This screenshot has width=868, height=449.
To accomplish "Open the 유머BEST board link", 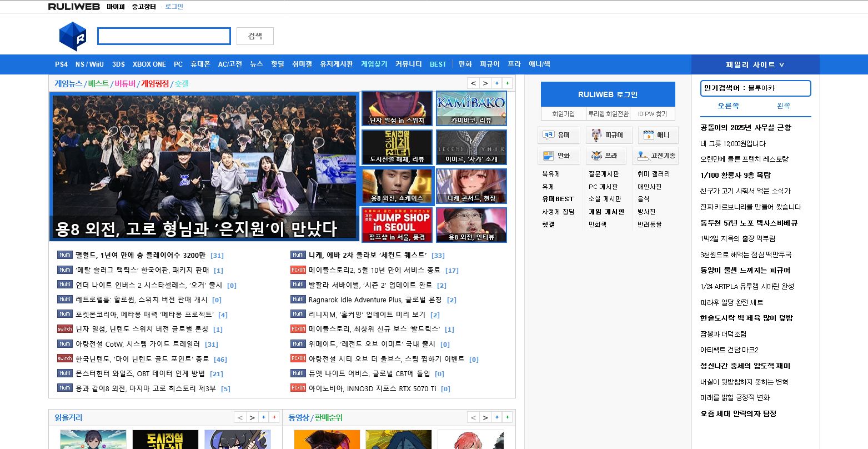I will 558,199.
